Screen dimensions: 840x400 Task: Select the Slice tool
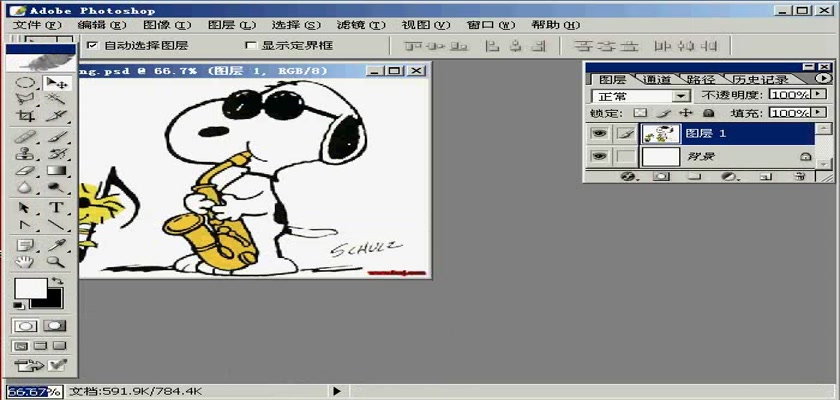click(x=57, y=116)
